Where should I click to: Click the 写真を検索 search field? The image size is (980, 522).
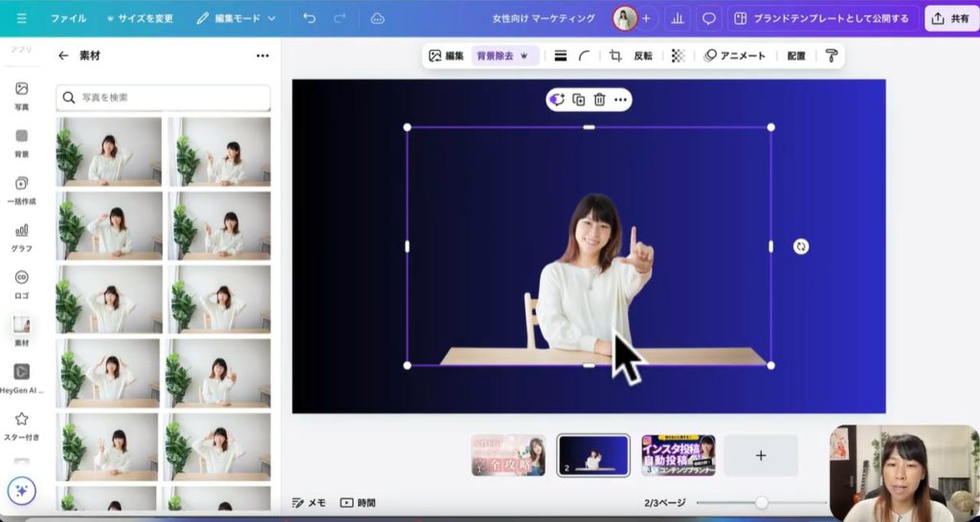click(163, 98)
